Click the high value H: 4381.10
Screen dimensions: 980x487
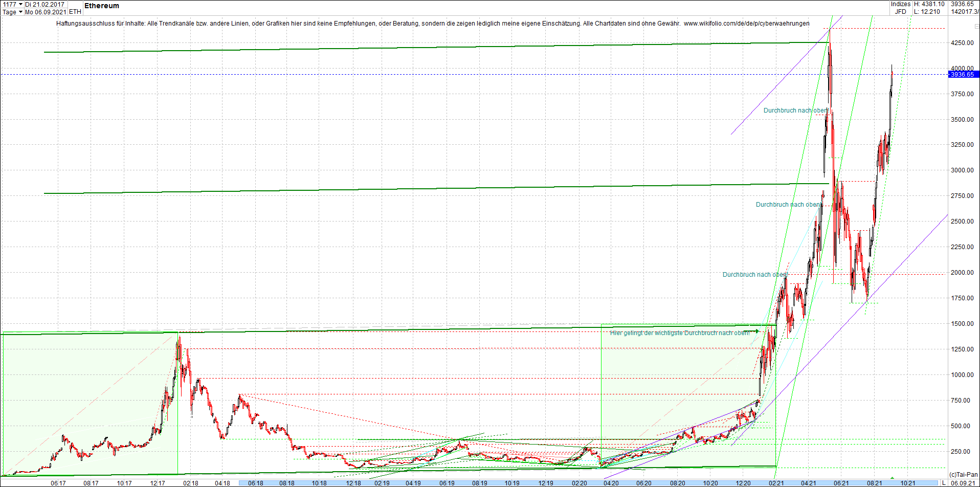[929, 4]
